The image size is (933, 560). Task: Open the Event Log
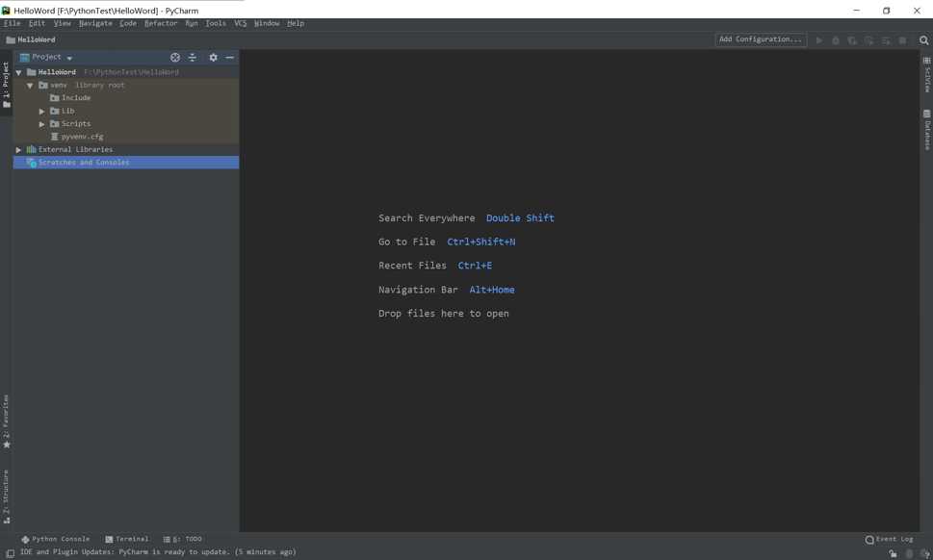889,539
